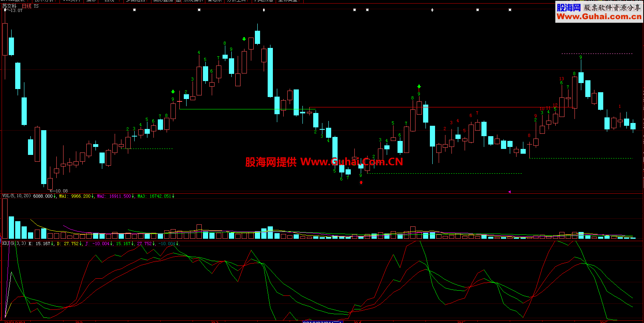644x323 pixels.
Task: Click the red up arrow buy signal
Action: click(x=361, y=182)
